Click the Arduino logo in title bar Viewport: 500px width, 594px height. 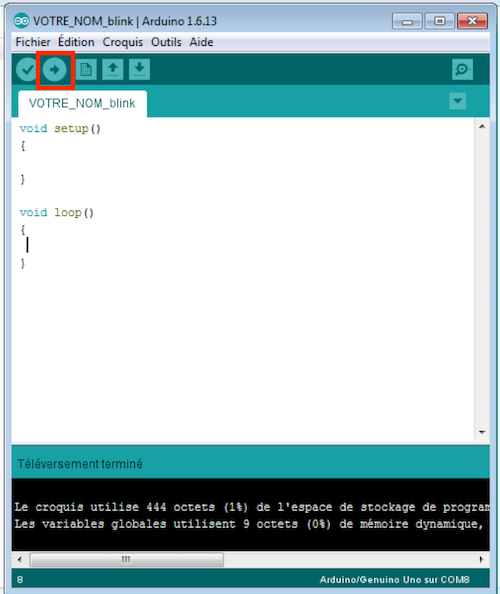click(21, 21)
